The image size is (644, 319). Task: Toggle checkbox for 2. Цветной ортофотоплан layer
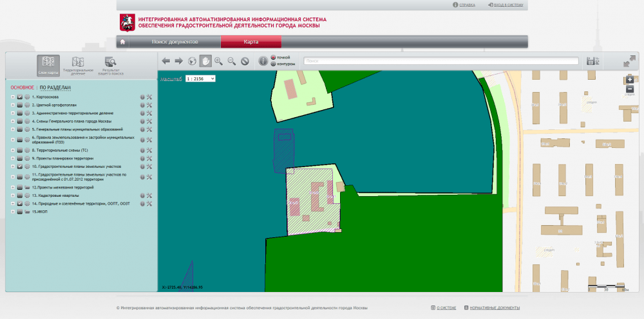[x=20, y=105]
